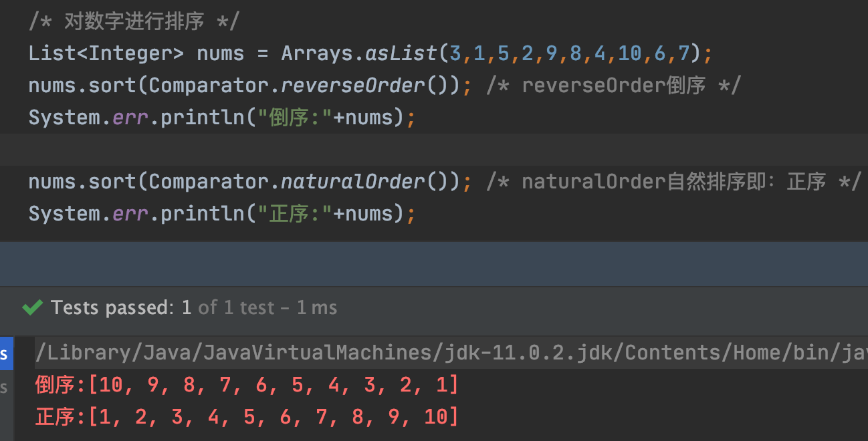Click the green Tests passed checkmark icon
Screen dimensions: 868x441
click(x=32, y=307)
